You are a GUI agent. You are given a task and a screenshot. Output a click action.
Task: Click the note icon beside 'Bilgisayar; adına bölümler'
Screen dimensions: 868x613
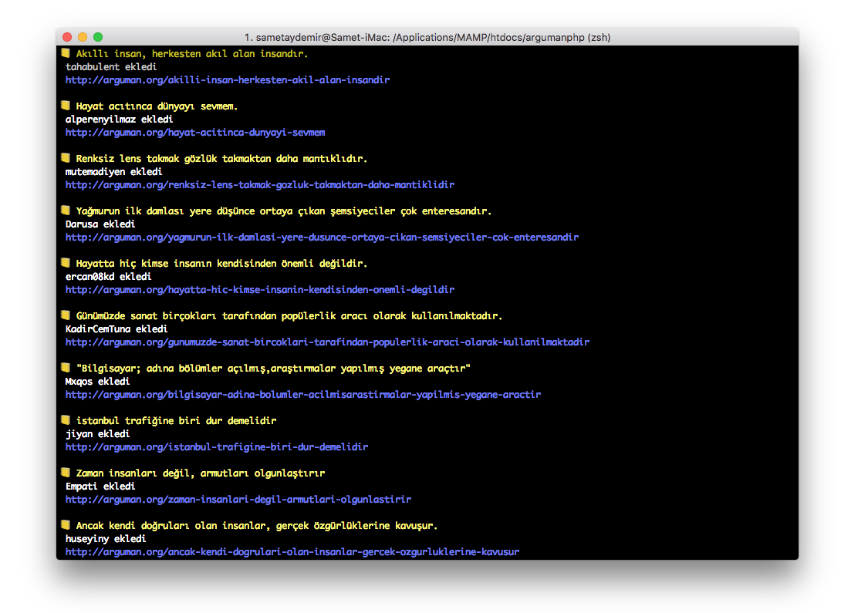(66, 368)
